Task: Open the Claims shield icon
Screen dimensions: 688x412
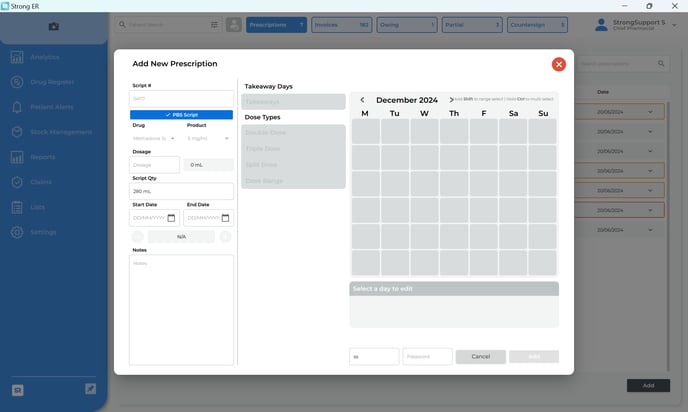Action: tap(17, 182)
